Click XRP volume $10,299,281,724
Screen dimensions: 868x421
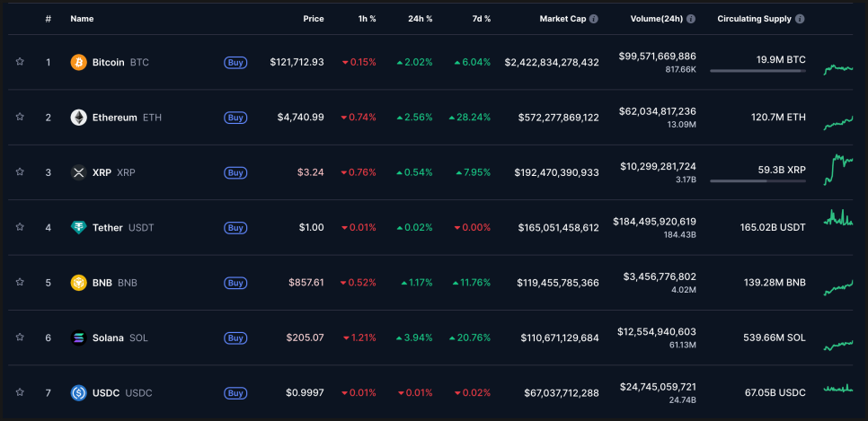tap(660, 166)
